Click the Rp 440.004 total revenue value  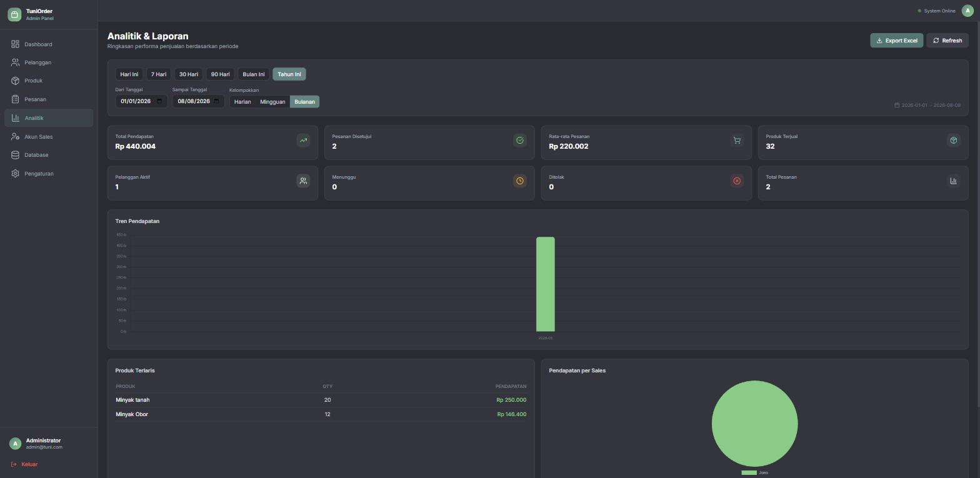(136, 146)
